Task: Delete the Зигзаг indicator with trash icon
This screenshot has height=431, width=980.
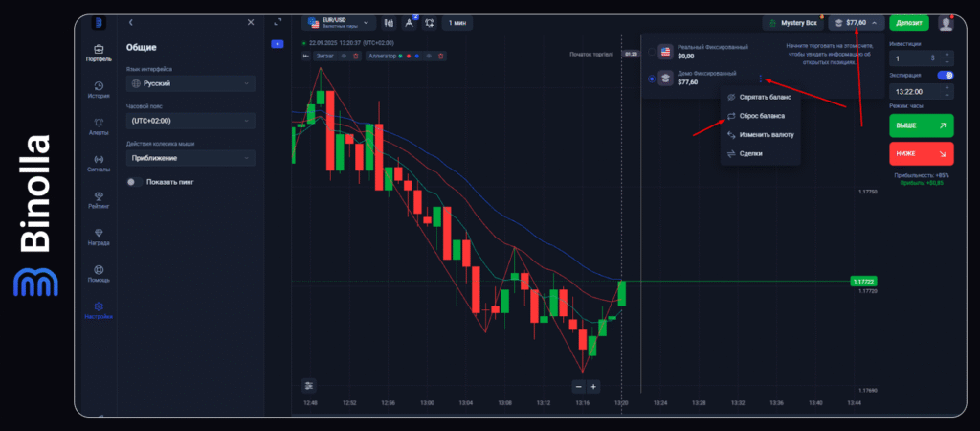Action: pyautogui.click(x=356, y=56)
